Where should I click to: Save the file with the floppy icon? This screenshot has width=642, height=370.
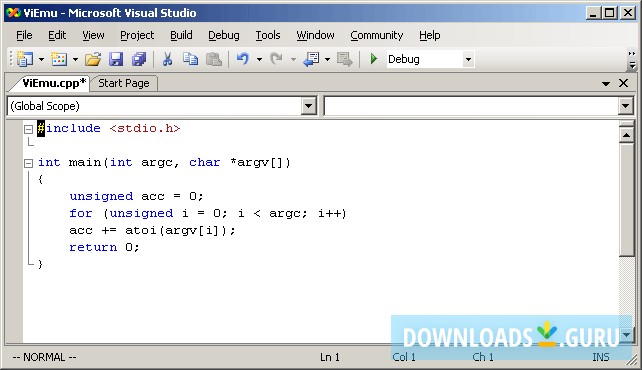pyautogui.click(x=116, y=59)
